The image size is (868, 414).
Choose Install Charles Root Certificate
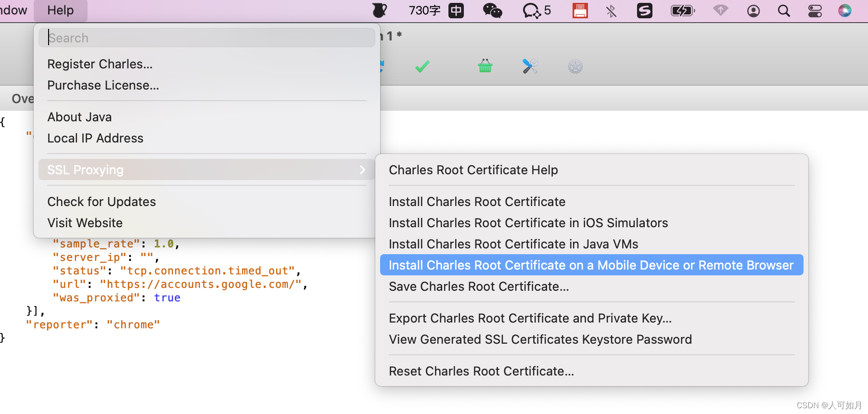click(477, 202)
